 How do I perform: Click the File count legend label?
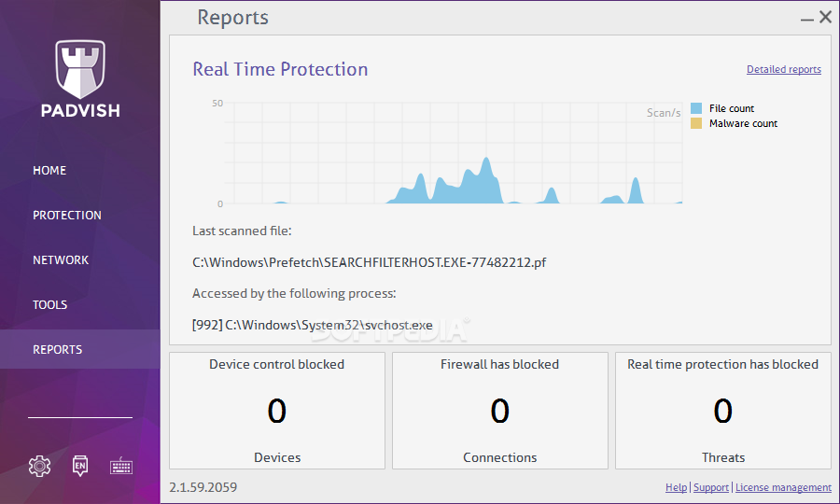tap(731, 108)
